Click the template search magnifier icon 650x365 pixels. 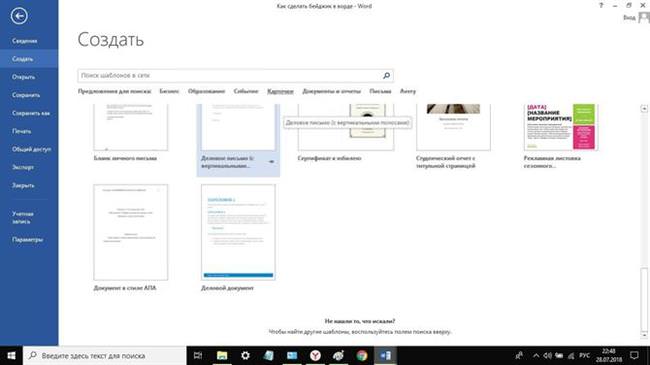coord(386,75)
